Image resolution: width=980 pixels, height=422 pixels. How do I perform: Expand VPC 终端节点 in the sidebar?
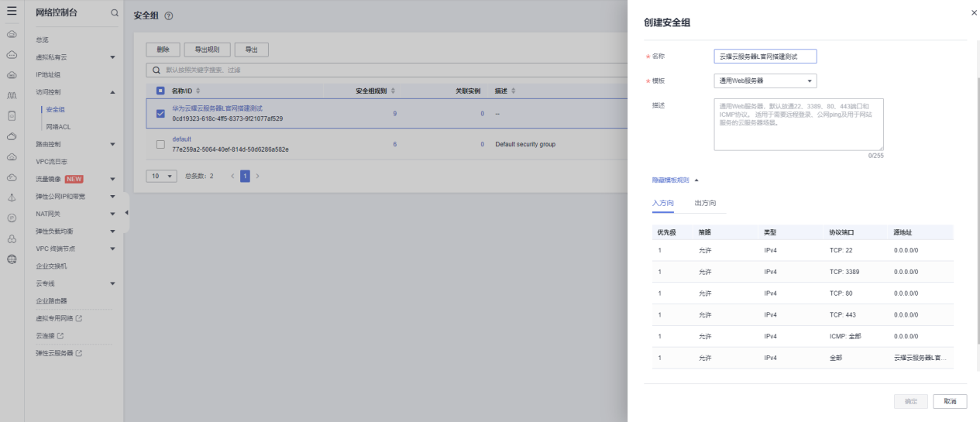click(112, 249)
